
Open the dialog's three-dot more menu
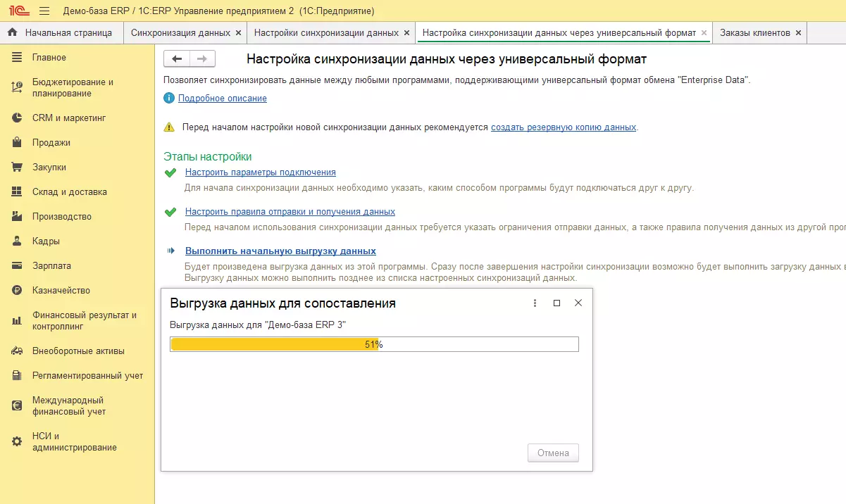point(535,303)
